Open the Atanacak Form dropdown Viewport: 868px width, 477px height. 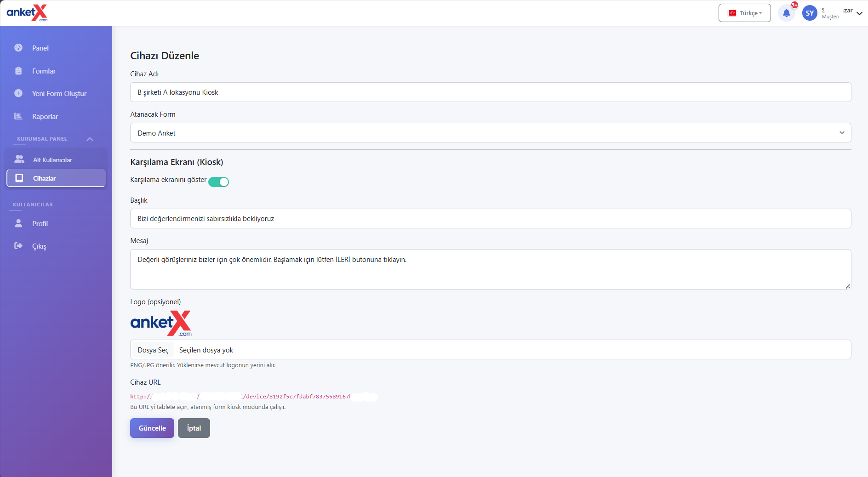click(x=490, y=133)
